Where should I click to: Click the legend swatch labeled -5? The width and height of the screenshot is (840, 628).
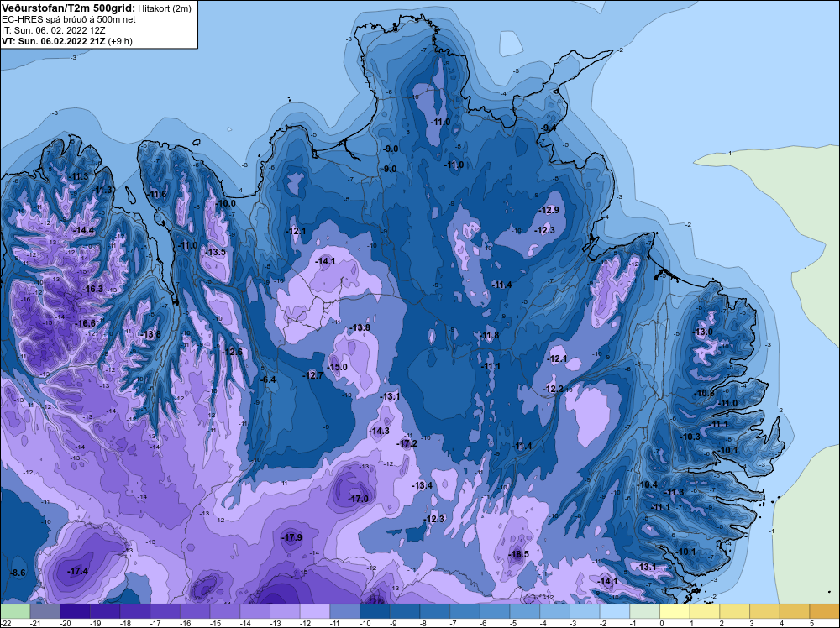(525, 611)
